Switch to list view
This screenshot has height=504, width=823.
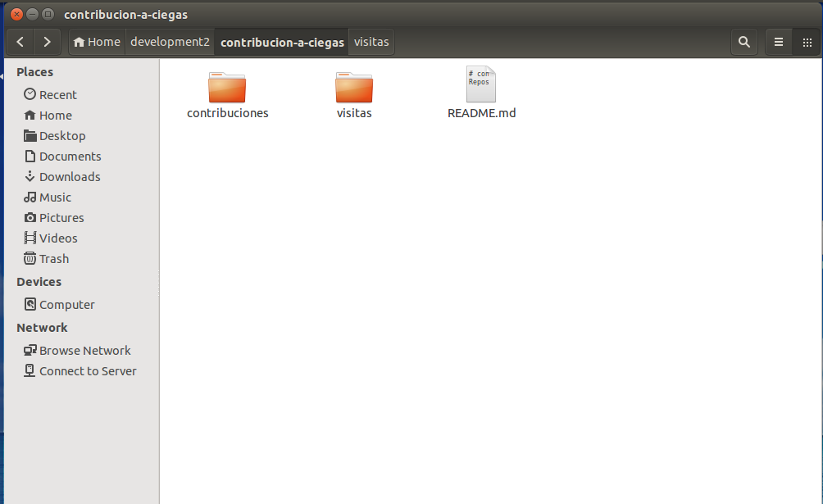coord(779,42)
